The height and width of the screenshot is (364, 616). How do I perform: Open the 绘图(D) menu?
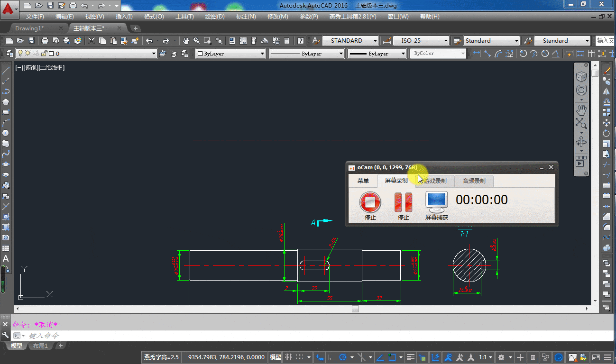pyautogui.click(x=214, y=16)
